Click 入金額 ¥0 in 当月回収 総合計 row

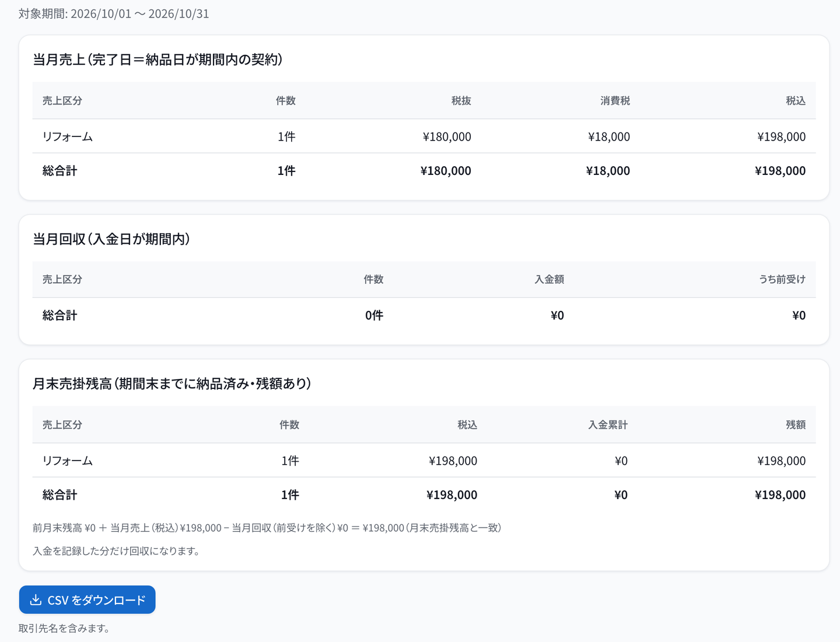click(557, 315)
